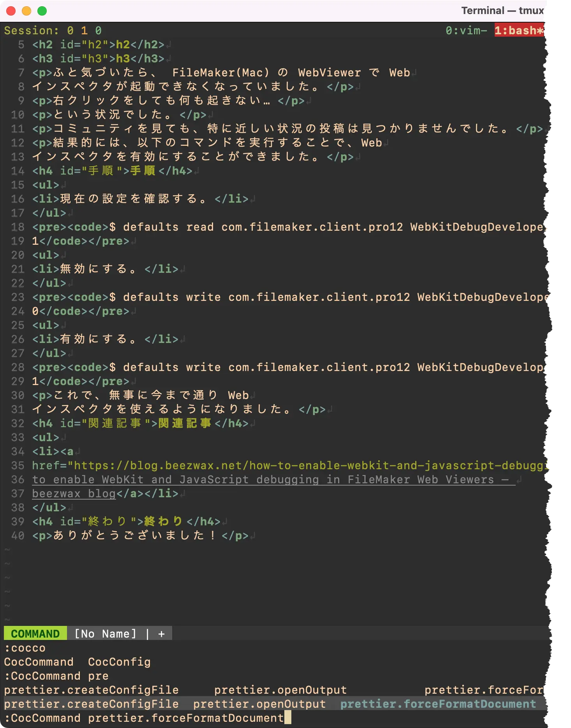Maximize the terminal using the green button

[x=42, y=11]
